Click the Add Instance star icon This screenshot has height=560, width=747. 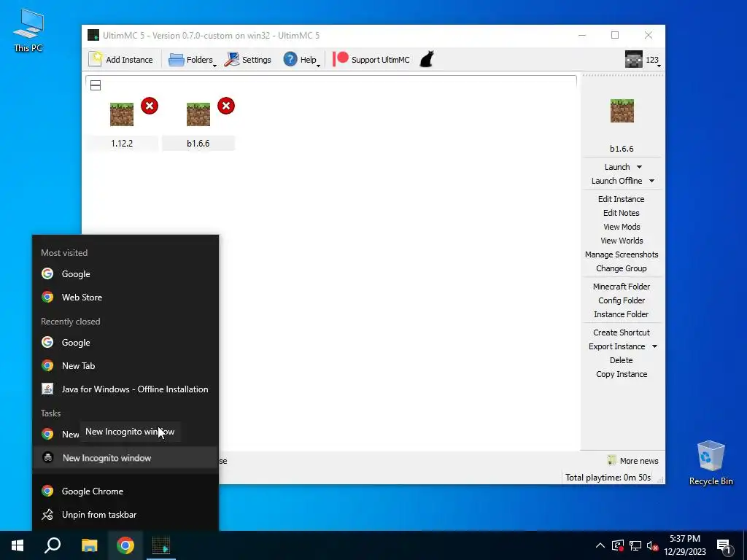tap(96, 59)
